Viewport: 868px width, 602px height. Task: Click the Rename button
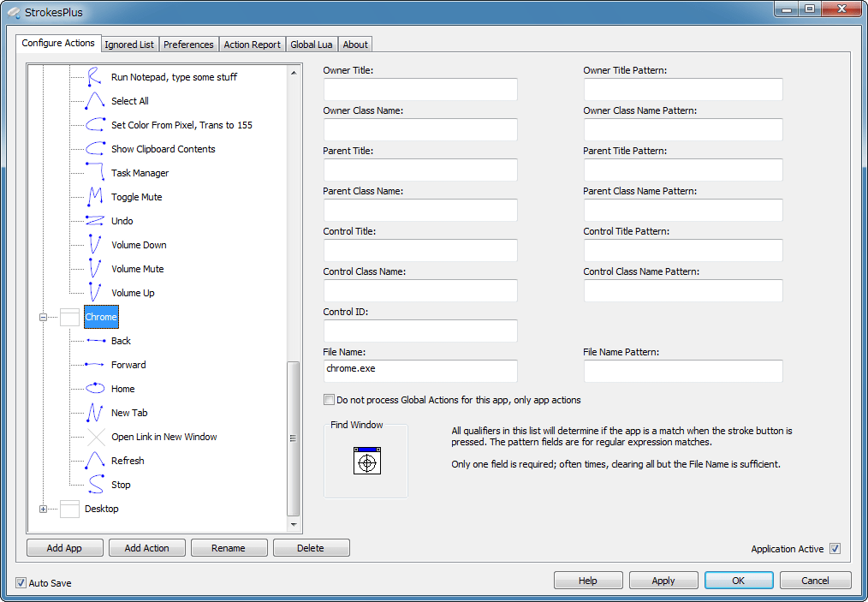tap(229, 548)
